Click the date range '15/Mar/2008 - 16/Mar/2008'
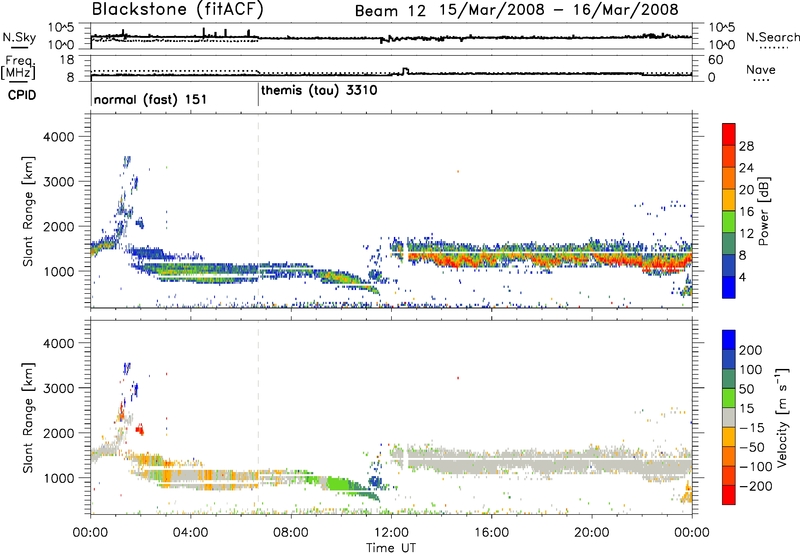The height and width of the screenshot is (554, 800). [559, 10]
